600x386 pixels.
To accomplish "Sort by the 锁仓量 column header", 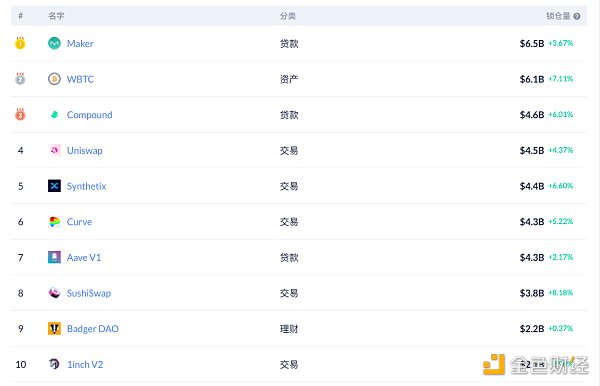I will tap(558, 16).
